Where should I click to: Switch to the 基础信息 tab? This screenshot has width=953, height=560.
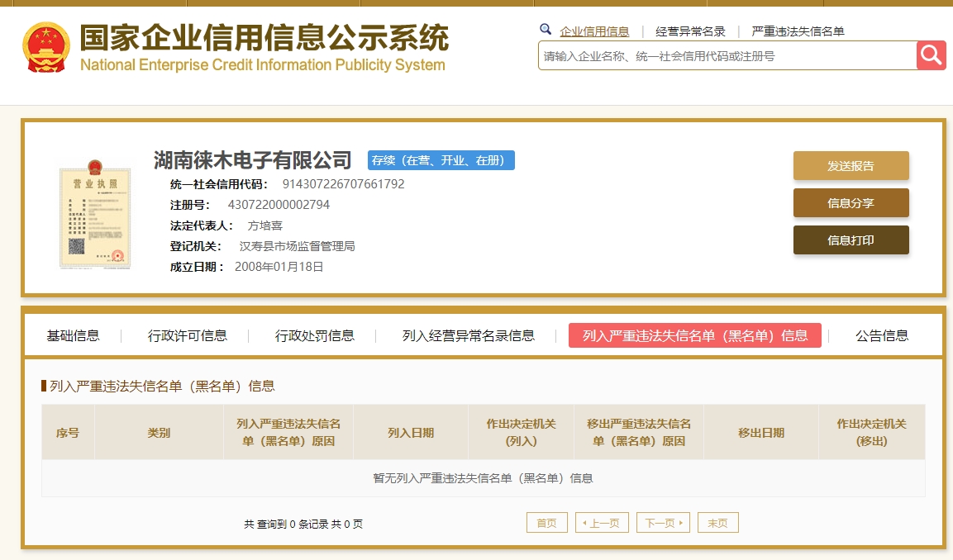click(73, 335)
